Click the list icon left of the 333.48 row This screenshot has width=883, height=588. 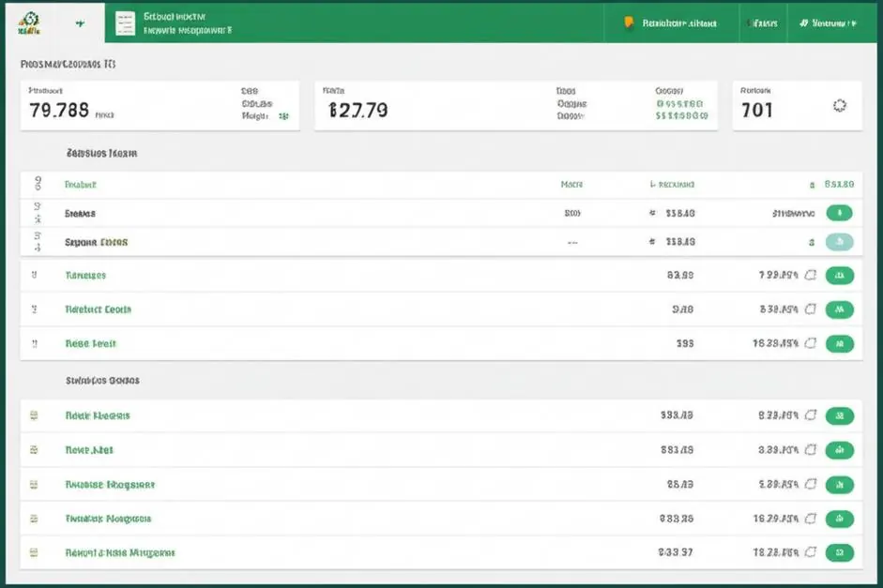[x=34, y=415]
